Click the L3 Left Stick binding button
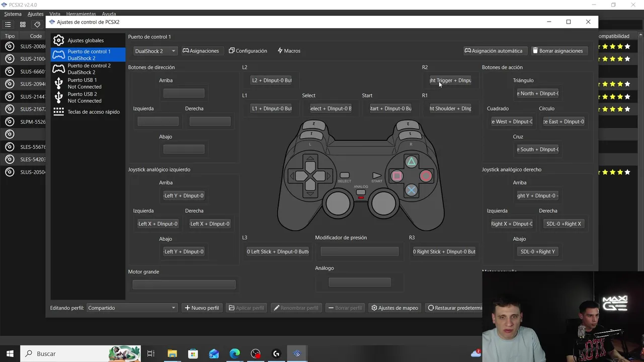The image size is (644, 362). pos(278,251)
